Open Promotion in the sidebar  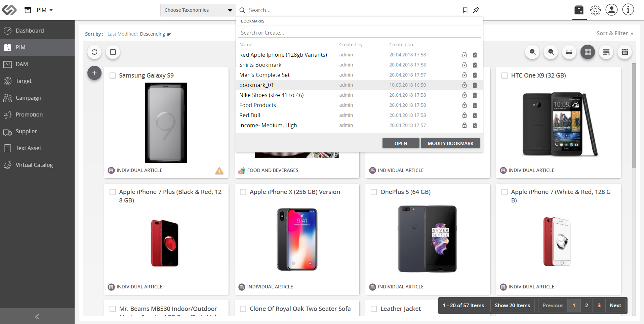pyautogui.click(x=37, y=114)
